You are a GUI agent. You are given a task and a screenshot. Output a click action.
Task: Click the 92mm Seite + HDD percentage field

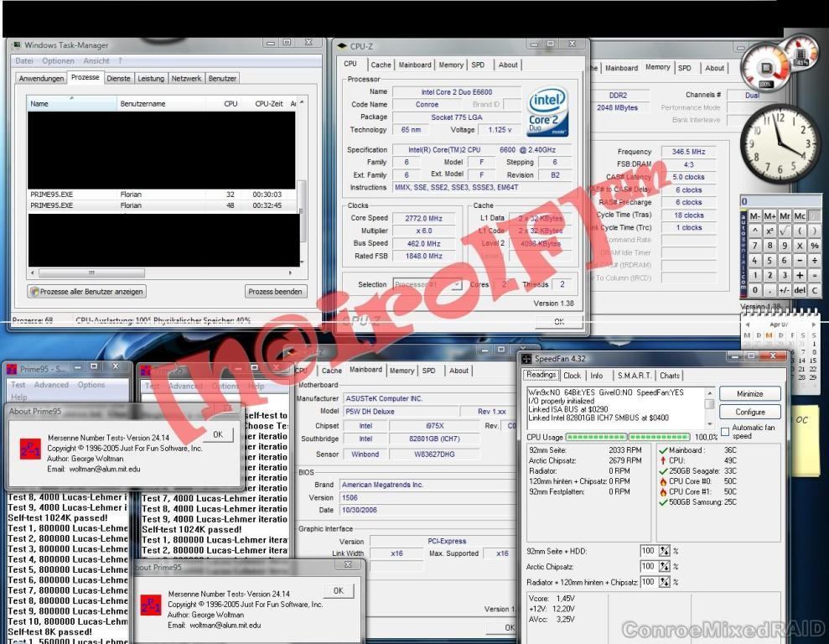(x=649, y=551)
